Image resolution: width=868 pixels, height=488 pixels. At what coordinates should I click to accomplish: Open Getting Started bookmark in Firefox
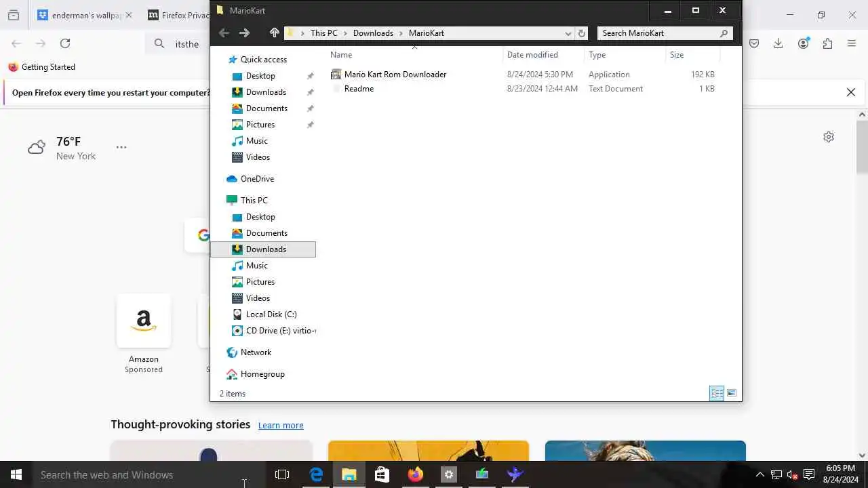41,67
